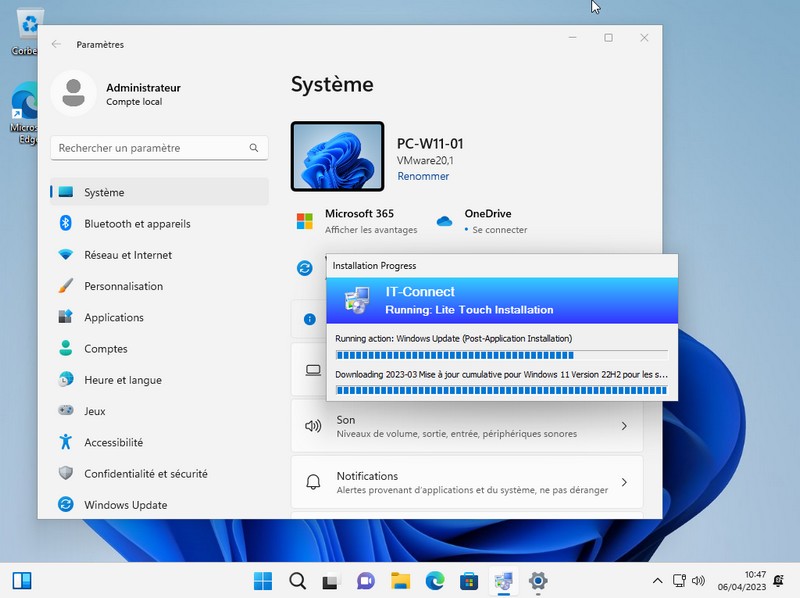Click the Notifications bell icon
800x598 pixels.
tap(313, 482)
